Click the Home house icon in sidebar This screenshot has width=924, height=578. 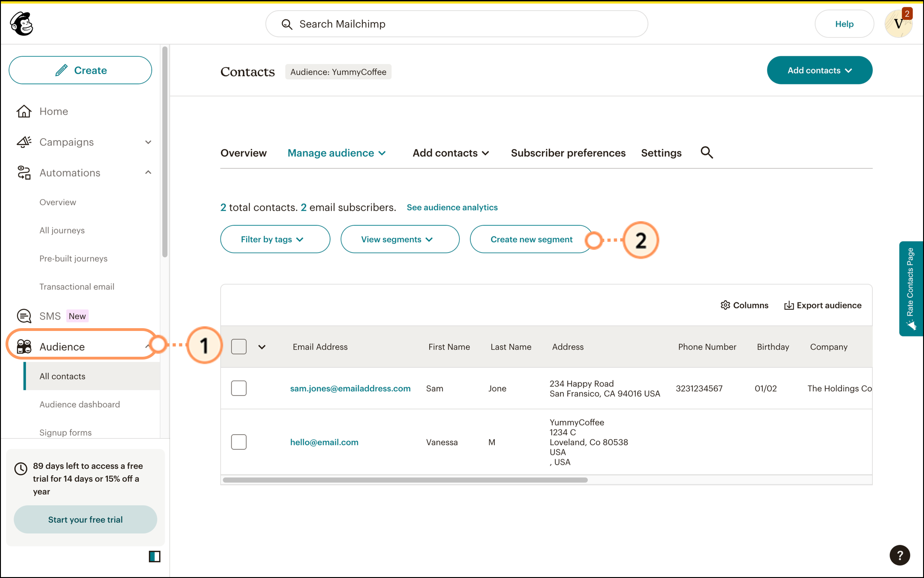click(24, 111)
